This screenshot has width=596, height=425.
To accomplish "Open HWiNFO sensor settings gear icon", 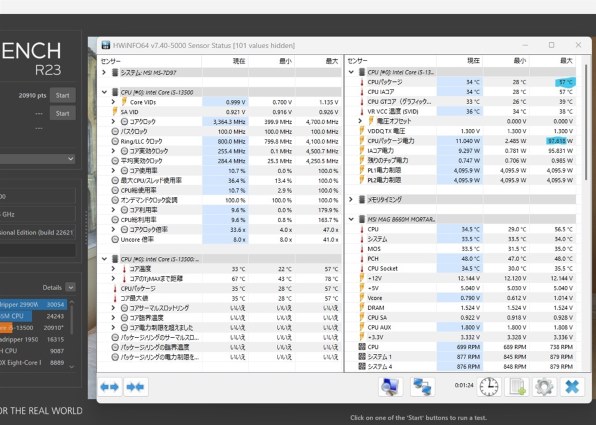I will 544,387.
